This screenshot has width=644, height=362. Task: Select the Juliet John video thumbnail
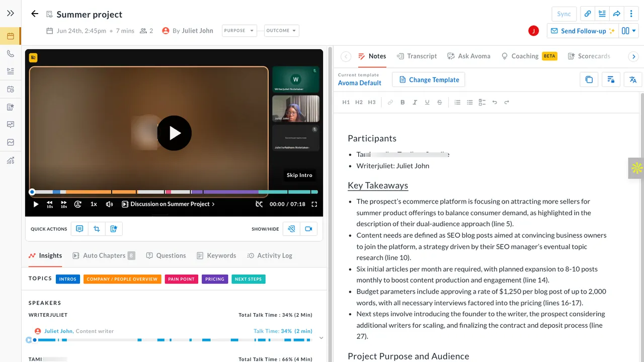point(296,109)
